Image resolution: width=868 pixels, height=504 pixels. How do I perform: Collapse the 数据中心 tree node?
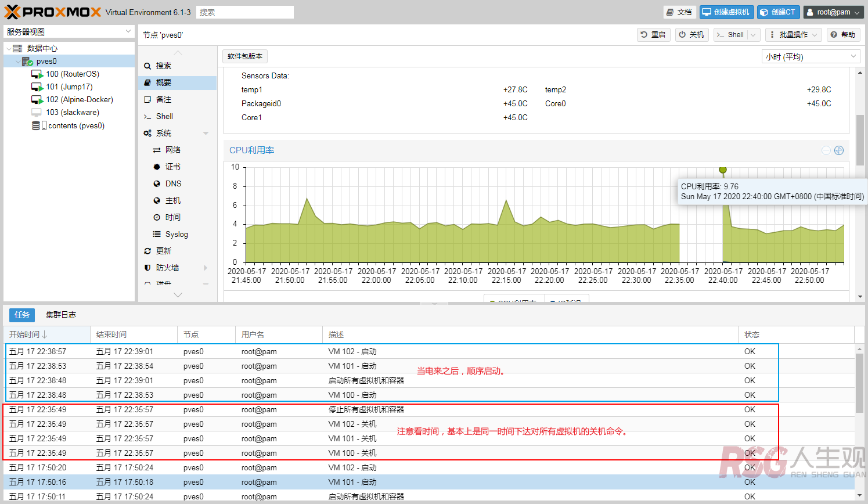click(9, 49)
